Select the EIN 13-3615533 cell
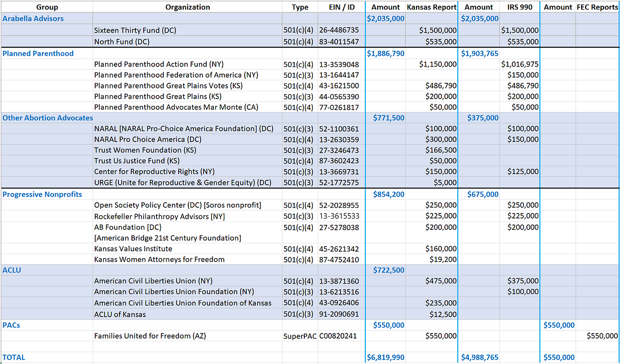620x364 pixels. (342, 216)
